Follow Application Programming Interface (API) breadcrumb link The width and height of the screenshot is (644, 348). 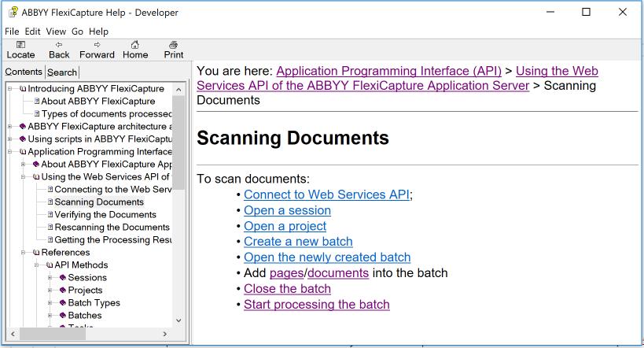point(389,71)
